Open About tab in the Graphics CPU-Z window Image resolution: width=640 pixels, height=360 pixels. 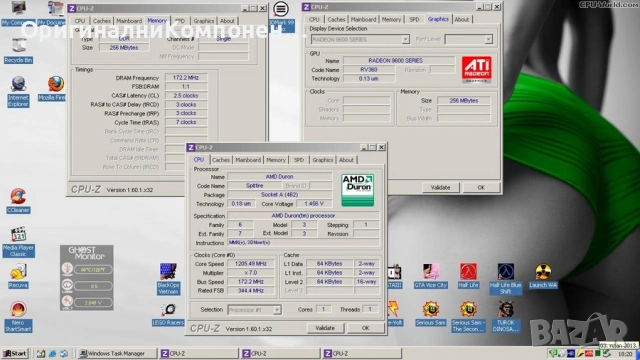click(462, 20)
